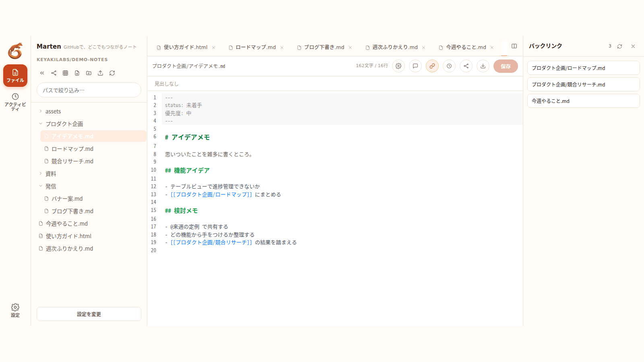This screenshot has width=644, height=362.
Task: Open 競合リサーチ.md in the file tree
Action: point(93,161)
